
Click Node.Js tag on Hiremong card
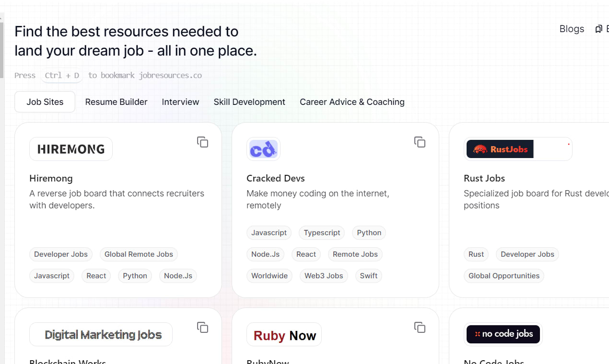(x=178, y=276)
